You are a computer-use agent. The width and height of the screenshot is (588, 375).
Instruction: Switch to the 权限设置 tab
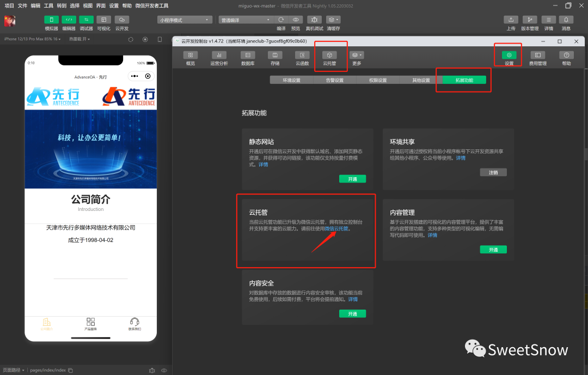[378, 80]
